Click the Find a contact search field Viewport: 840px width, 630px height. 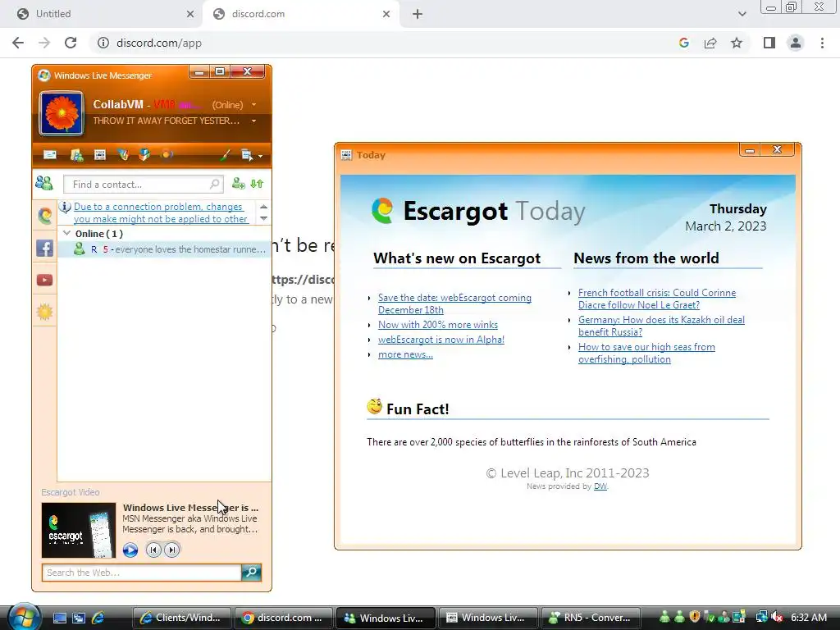point(143,185)
